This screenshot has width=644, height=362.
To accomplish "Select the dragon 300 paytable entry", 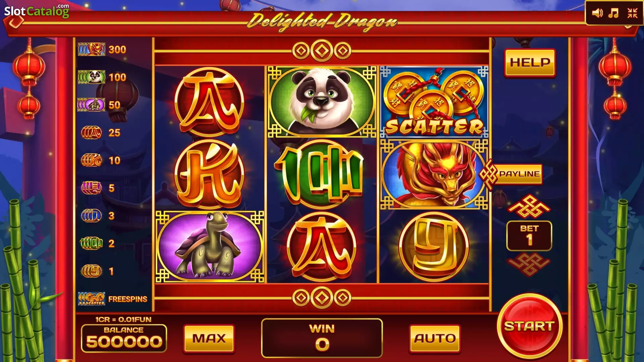I will click(x=102, y=50).
